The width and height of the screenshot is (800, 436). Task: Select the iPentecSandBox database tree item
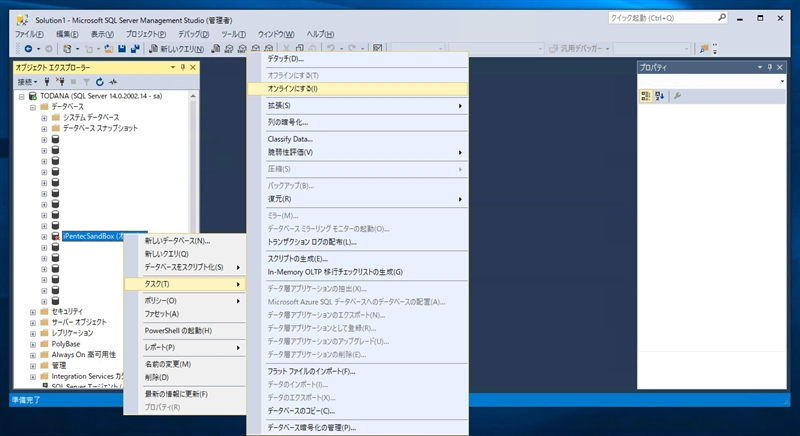point(105,237)
